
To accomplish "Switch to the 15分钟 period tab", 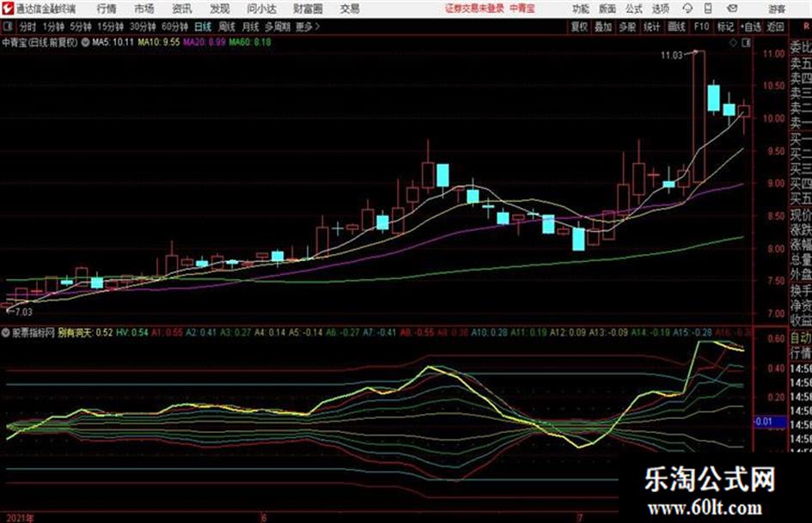I will (x=111, y=27).
